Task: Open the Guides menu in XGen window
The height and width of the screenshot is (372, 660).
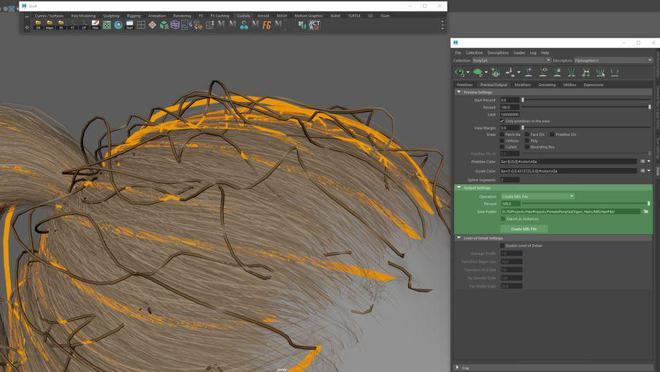Action: coord(519,53)
